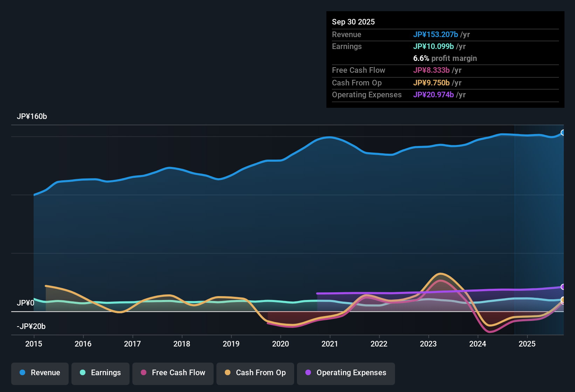Click the orange Cash From Op legend icon

(x=227, y=373)
